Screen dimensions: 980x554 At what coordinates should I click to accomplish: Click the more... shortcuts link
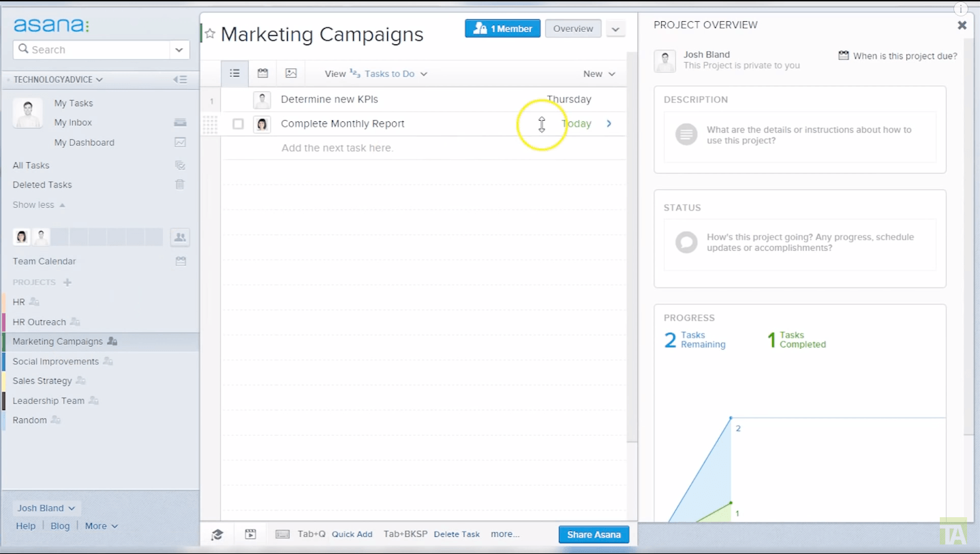(505, 535)
